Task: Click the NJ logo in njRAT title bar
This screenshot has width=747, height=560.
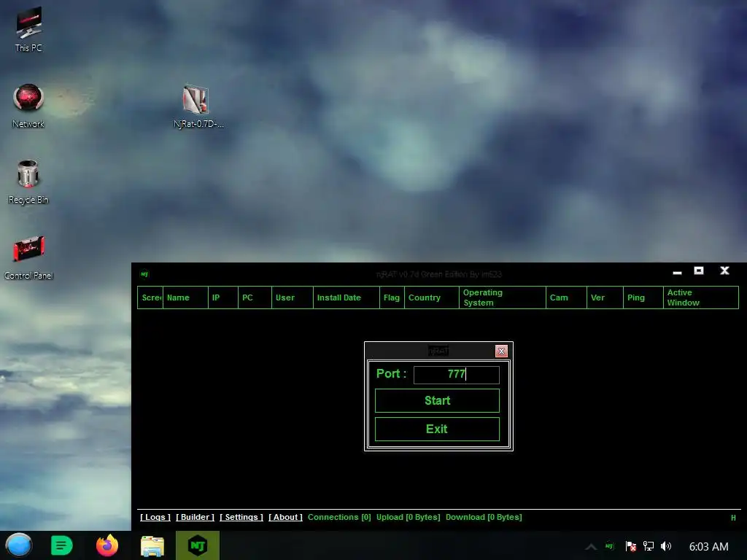Action: point(144,274)
